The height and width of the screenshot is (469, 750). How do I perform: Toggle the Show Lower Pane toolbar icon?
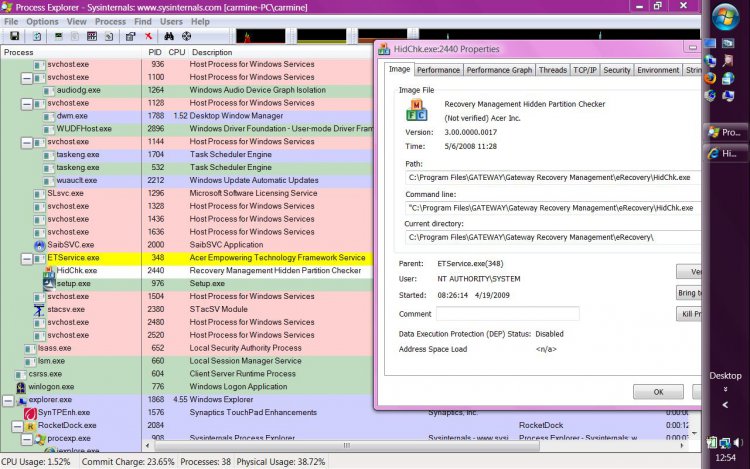(x=92, y=36)
